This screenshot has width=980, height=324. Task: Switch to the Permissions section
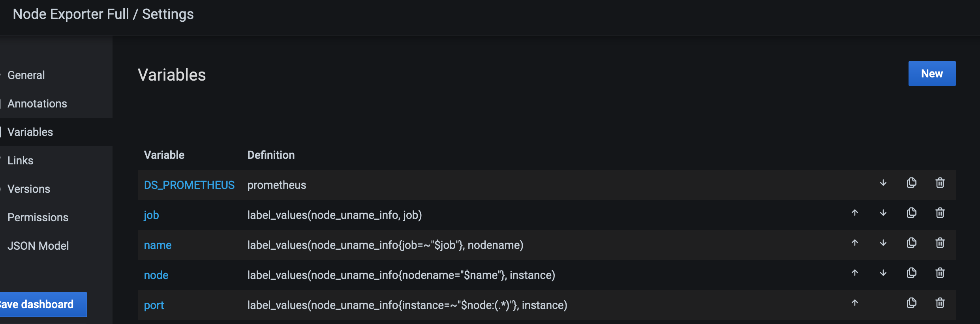click(x=38, y=217)
